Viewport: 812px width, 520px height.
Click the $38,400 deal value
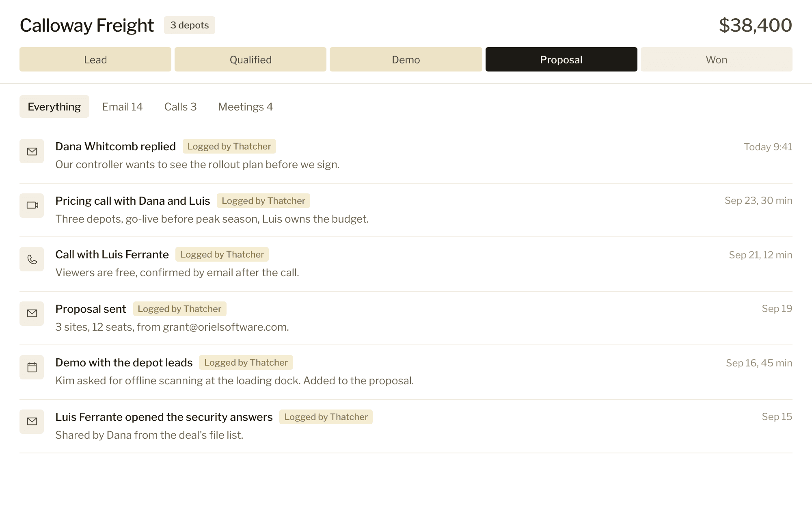756,25
